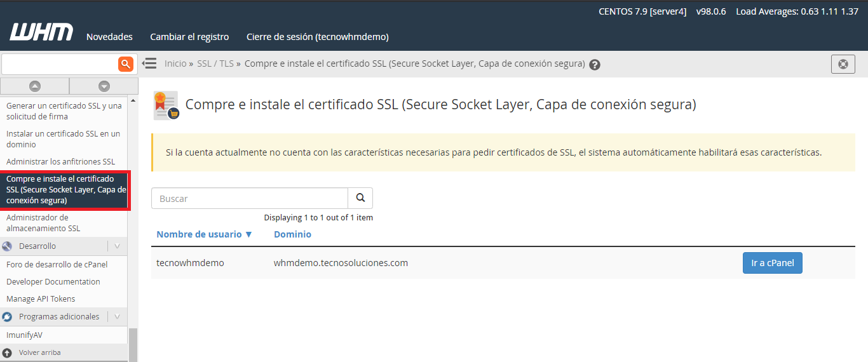Collapse all sidebar sections with up arrow
868x362 pixels.
35,86
